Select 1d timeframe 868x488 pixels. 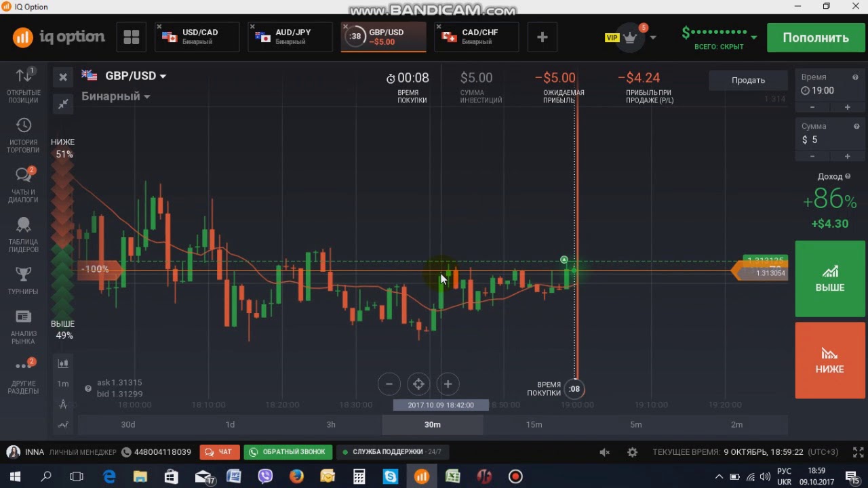pos(230,424)
